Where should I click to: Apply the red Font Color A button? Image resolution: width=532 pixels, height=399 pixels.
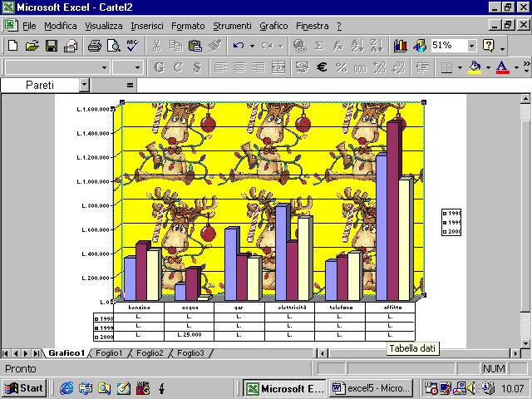tap(502, 67)
